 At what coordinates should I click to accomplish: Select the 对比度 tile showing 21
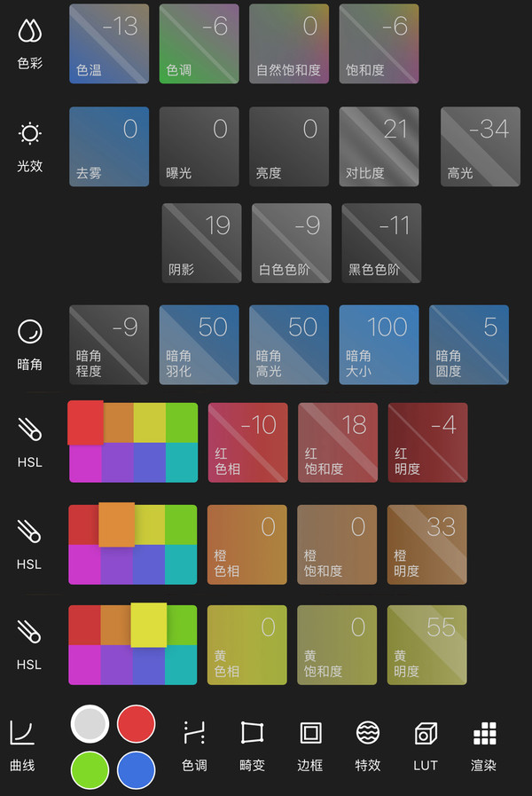(379, 146)
